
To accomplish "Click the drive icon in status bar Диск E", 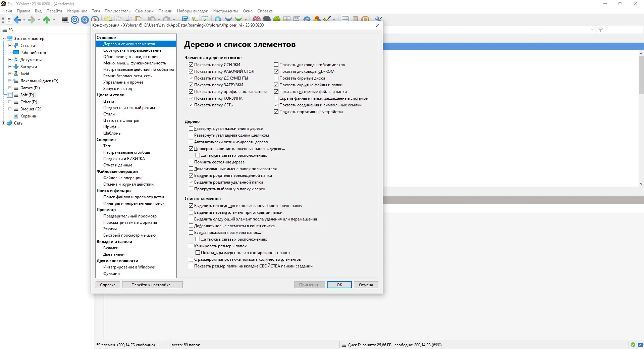I will (x=343, y=345).
